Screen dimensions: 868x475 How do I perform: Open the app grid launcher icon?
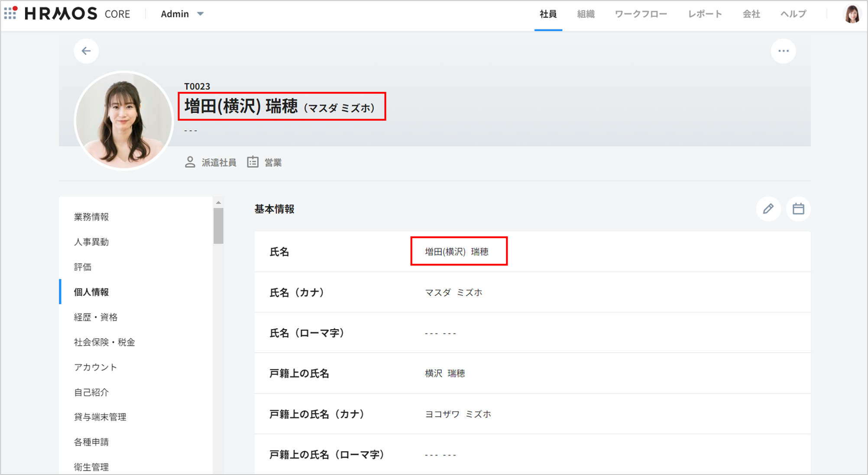pyautogui.click(x=10, y=13)
